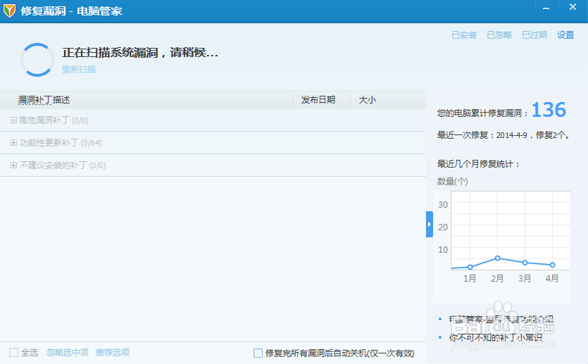Click the 1月 data point on chart
Viewport: 588px width, 364px height.
[x=470, y=267]
